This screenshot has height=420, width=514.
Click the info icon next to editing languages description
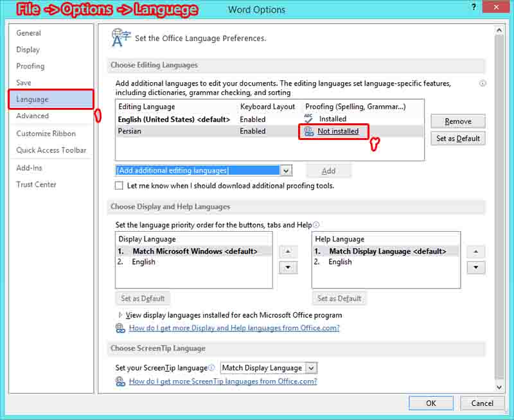483,83
